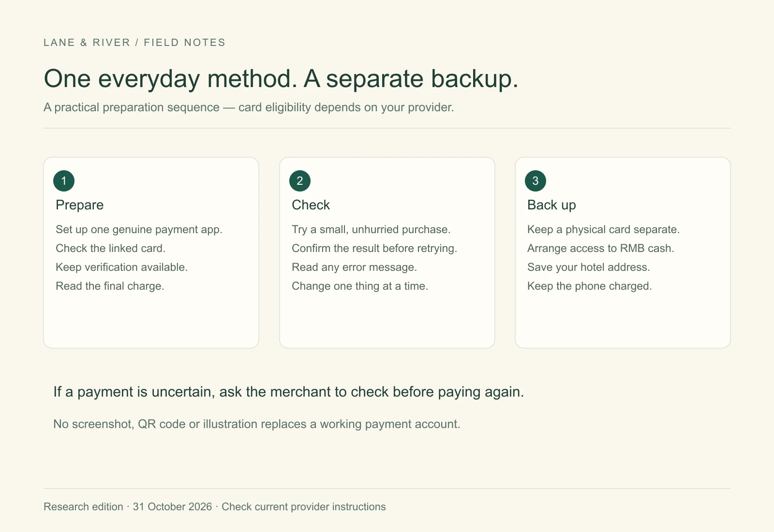
Task: Click the subtitle beginning "A practical preparation sequence"
Action: 249,107
